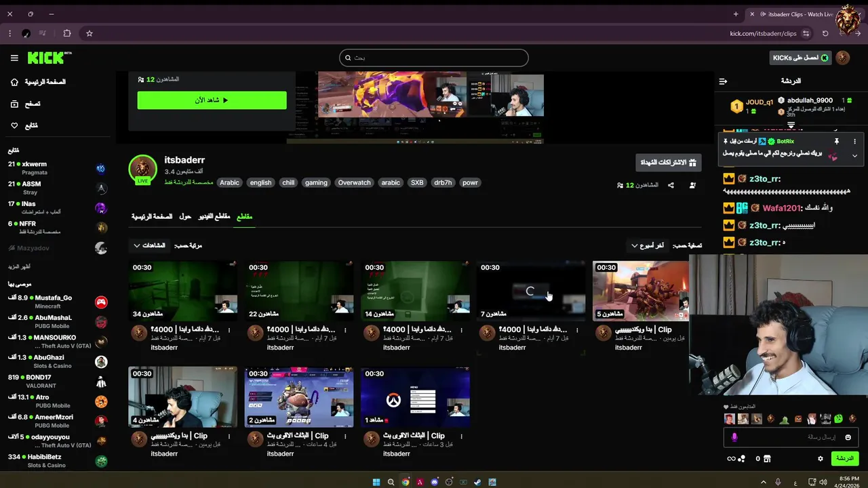Go to the Home page in sidebar
The width and height of the screenshot is (868, 488).
click(x=39, y=82)
